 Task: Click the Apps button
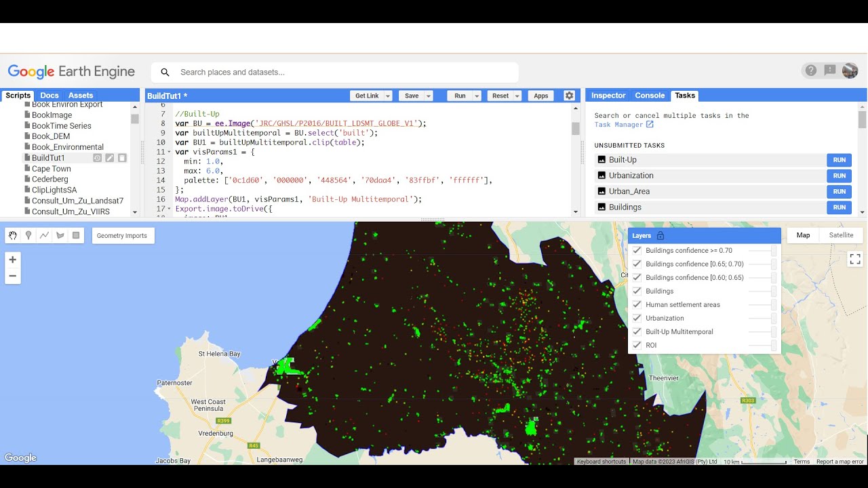(x=540, y=96)
